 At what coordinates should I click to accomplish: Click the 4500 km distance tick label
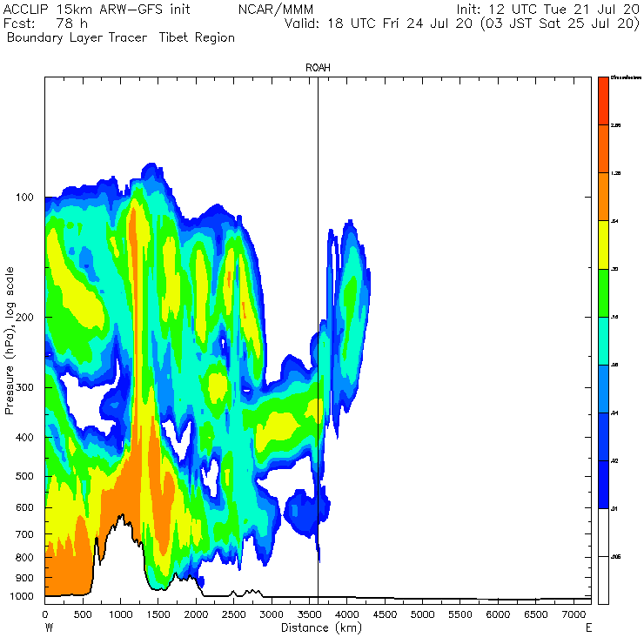[385, 614]
